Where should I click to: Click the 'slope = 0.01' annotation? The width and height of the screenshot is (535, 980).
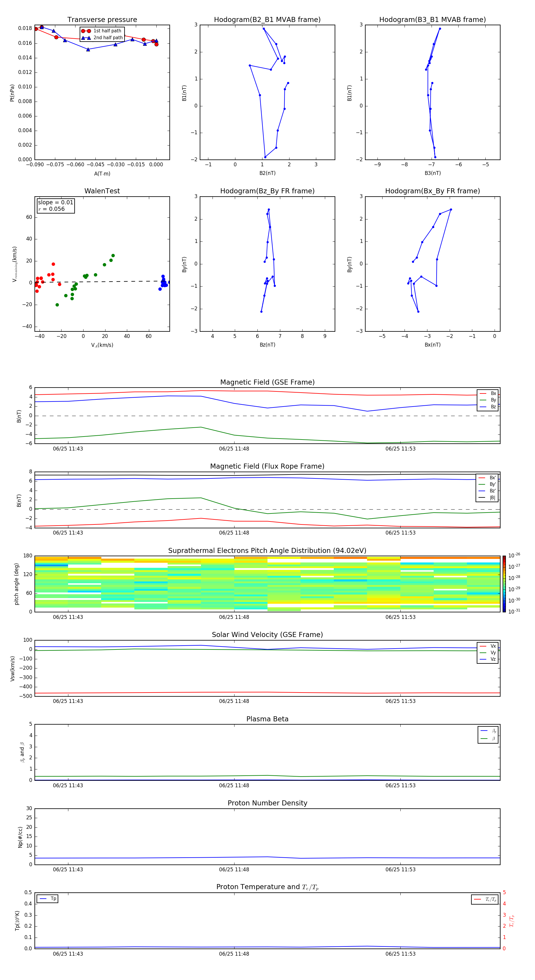[x=56, y=203]
